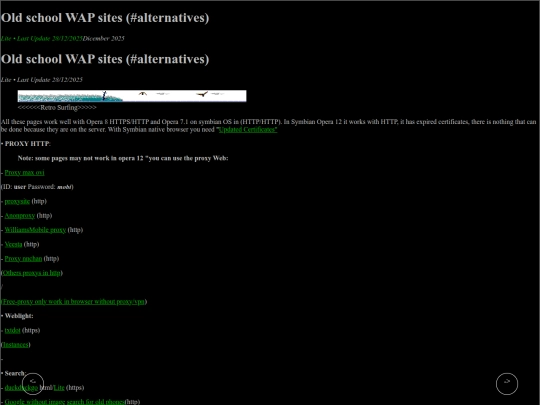
Task: Click the "Search:" section label
Action: [x=14, y=373]
